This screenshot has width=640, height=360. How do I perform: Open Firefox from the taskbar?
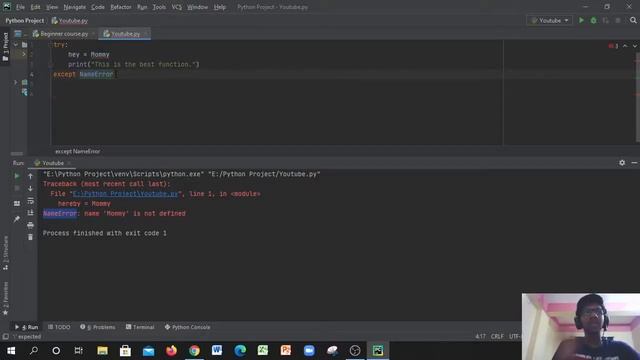[171, 351]
